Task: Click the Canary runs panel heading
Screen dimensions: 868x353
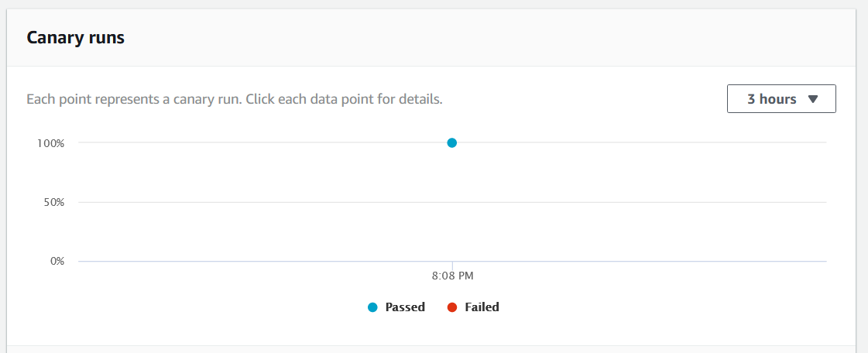Action: [75, 38]
